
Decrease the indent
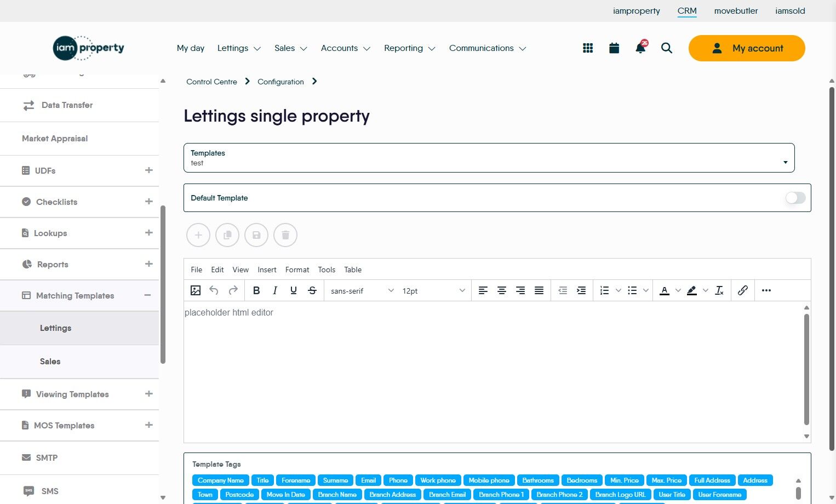click(x=563, y=290)
